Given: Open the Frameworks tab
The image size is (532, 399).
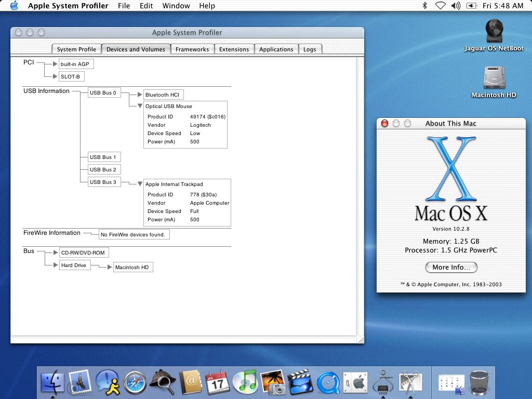Looking at the screenshot, I should click(x=192, y=49).
